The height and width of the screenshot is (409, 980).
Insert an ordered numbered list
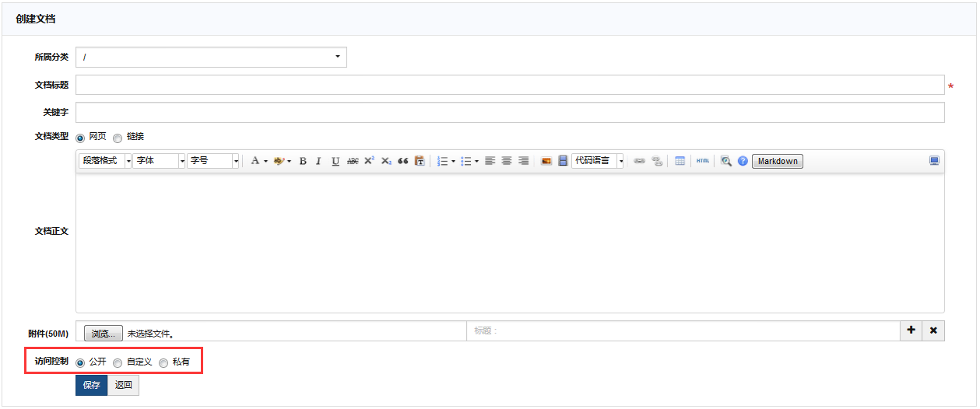442,161
